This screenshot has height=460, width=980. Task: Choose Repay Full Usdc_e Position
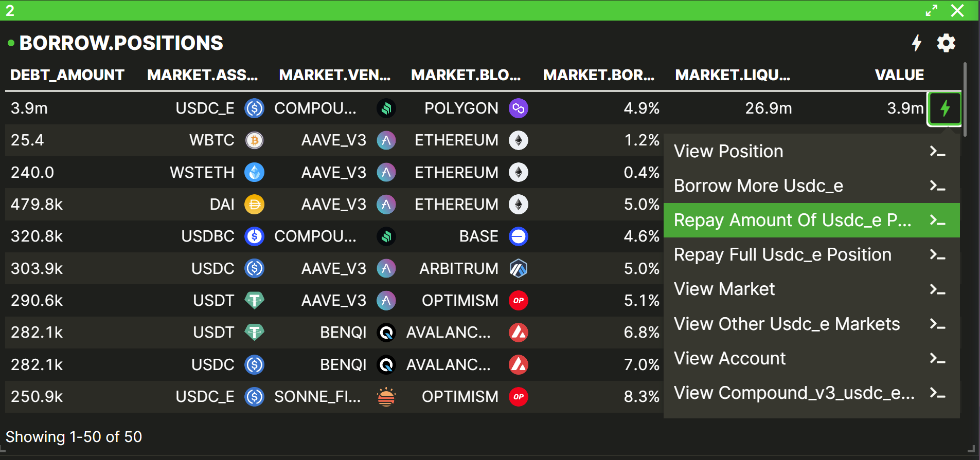[812, 255]
